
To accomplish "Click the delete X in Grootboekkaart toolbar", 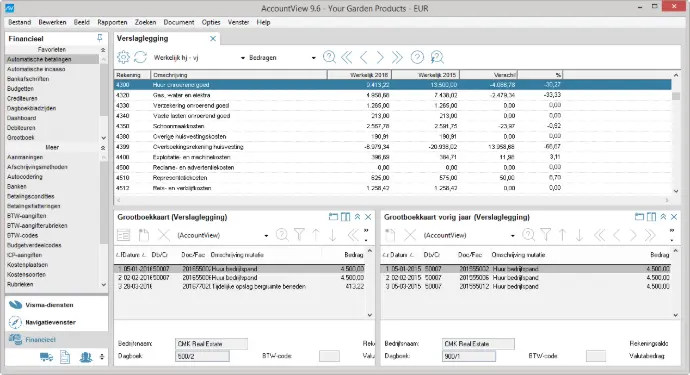I will (164, 235).
